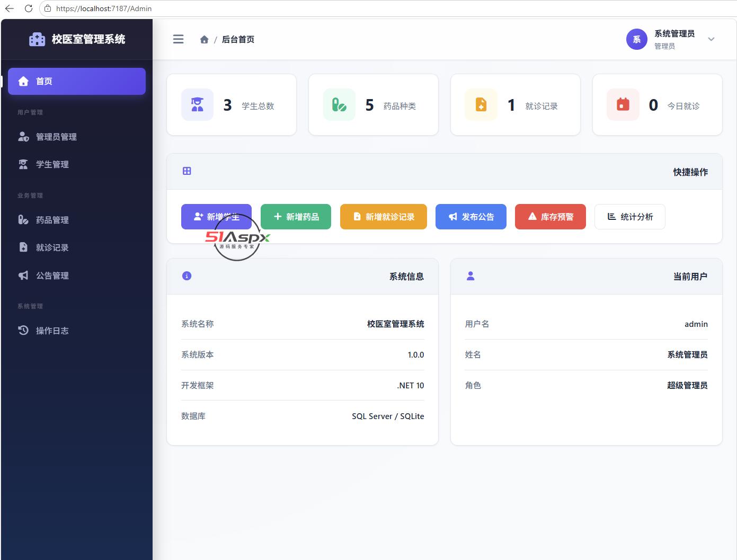This screenshot has width=737, height=560.
Task: Click the 公告管理 megaphone icon in sidebar
Action: click(x=23, y=275)
